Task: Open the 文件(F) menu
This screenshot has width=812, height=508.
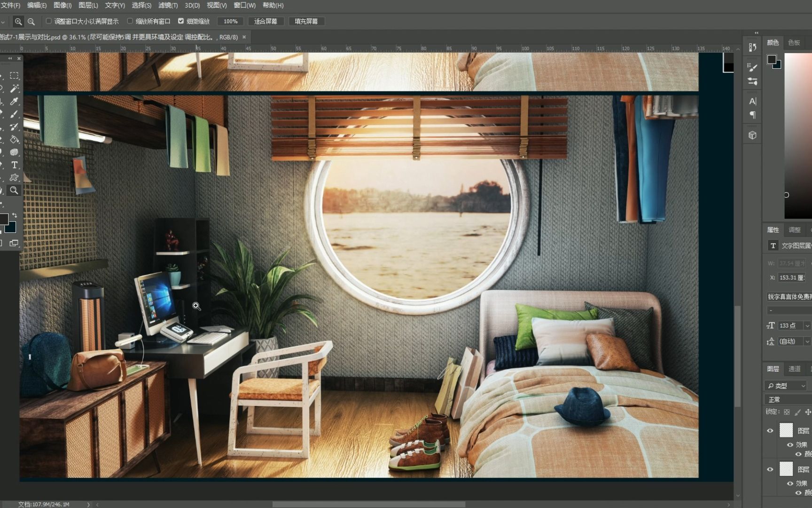Action: coord(10,5)
